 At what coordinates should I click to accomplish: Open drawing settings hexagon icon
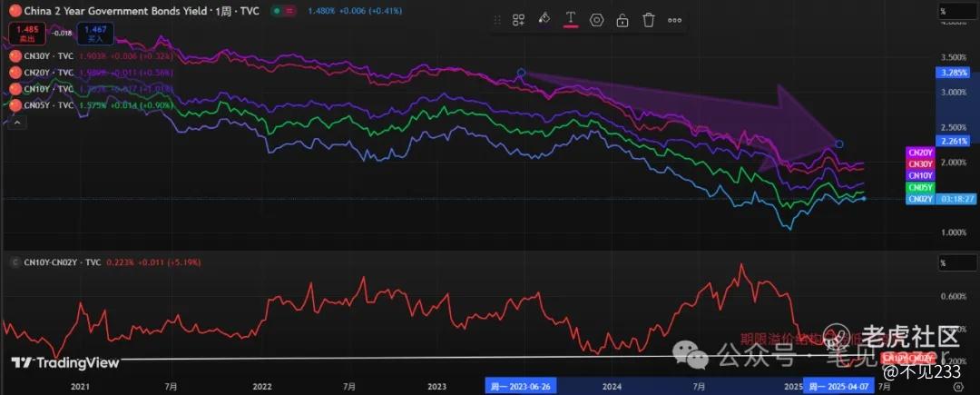tap(596, 20)
